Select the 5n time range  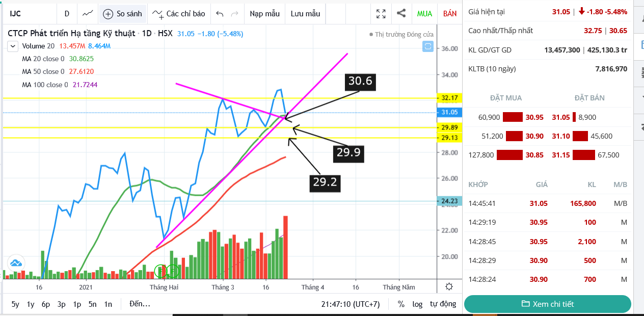tap(92, 304)
